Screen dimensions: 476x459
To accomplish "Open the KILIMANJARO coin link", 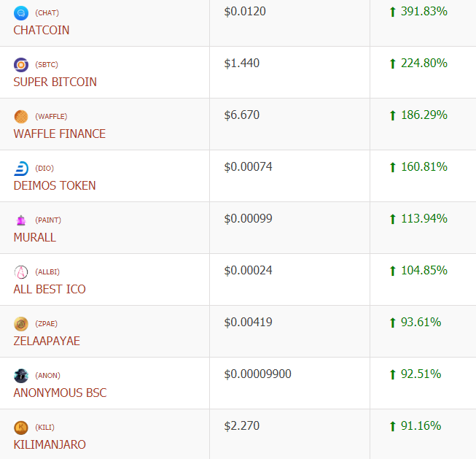I will point(50,444).
